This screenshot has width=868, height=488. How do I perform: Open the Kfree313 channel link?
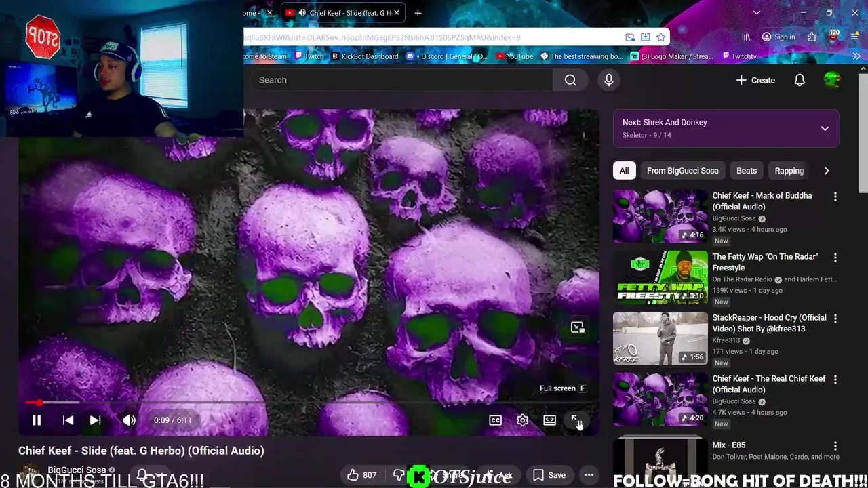726,340
